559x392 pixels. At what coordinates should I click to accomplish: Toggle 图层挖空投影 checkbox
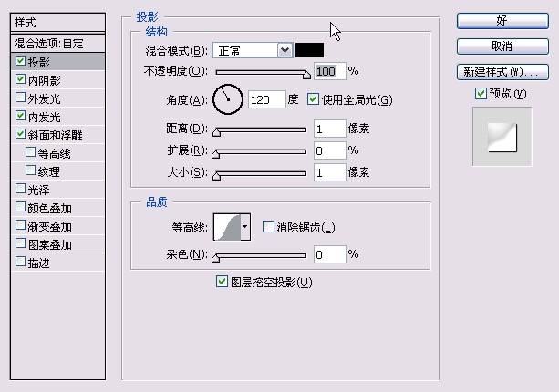[222, 282]
